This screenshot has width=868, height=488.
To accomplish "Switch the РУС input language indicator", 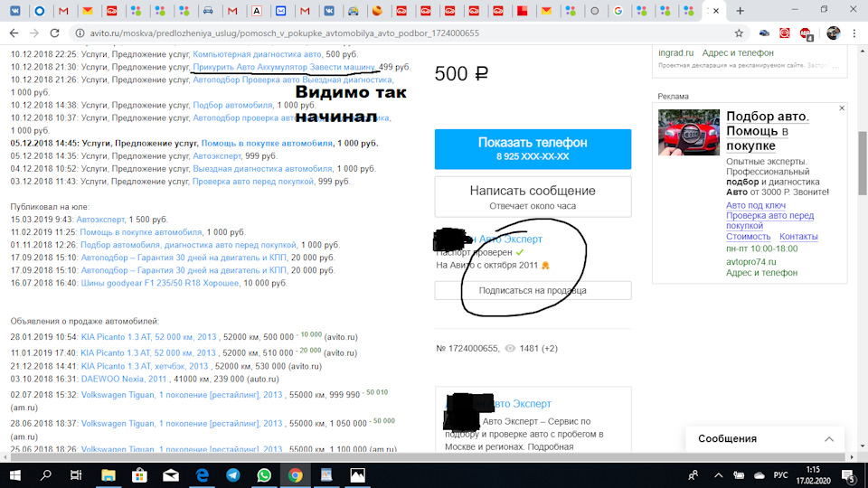I will [780, 475].
